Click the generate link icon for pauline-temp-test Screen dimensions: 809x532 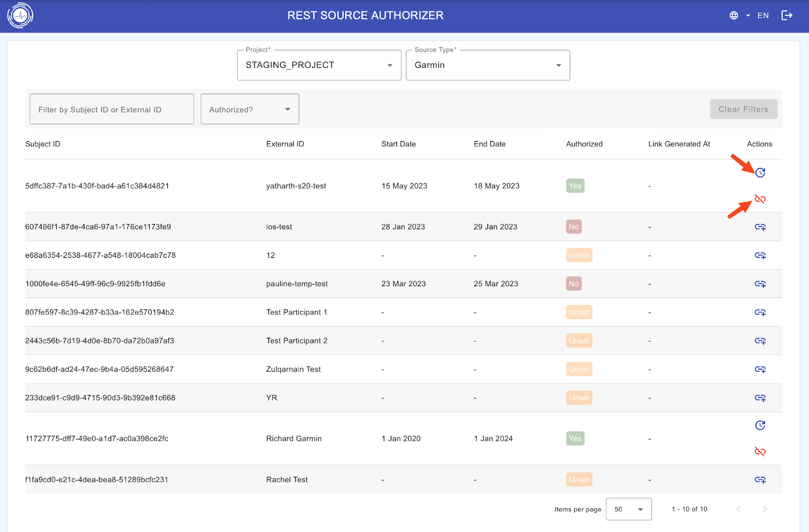760,284
